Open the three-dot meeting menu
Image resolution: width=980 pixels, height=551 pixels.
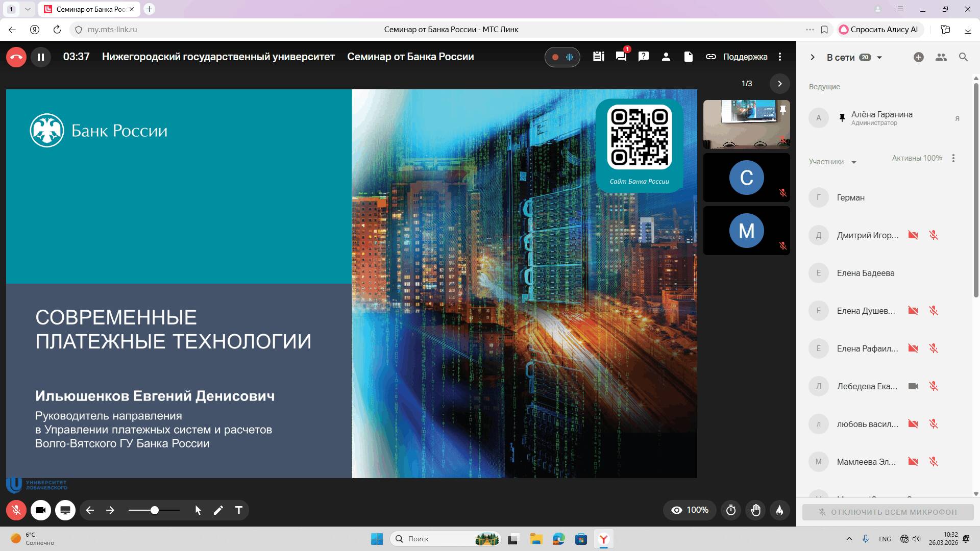(780, 57)
